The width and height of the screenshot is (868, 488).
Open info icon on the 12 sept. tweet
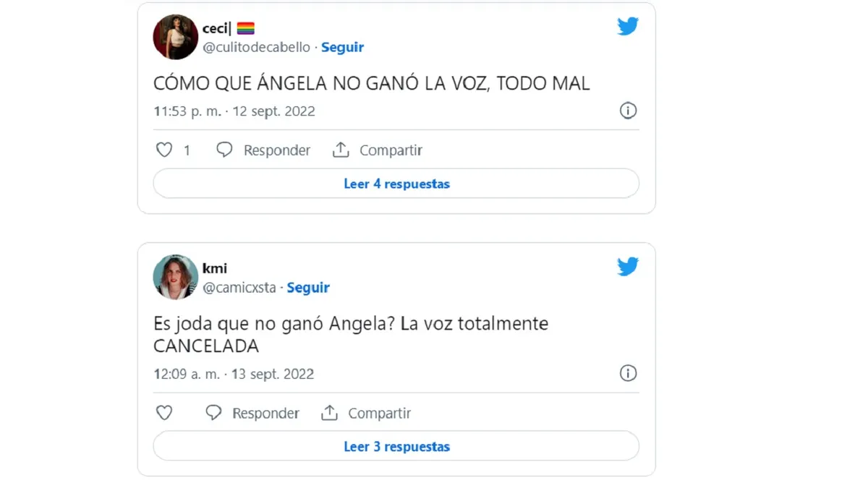(x=628, y=111)
